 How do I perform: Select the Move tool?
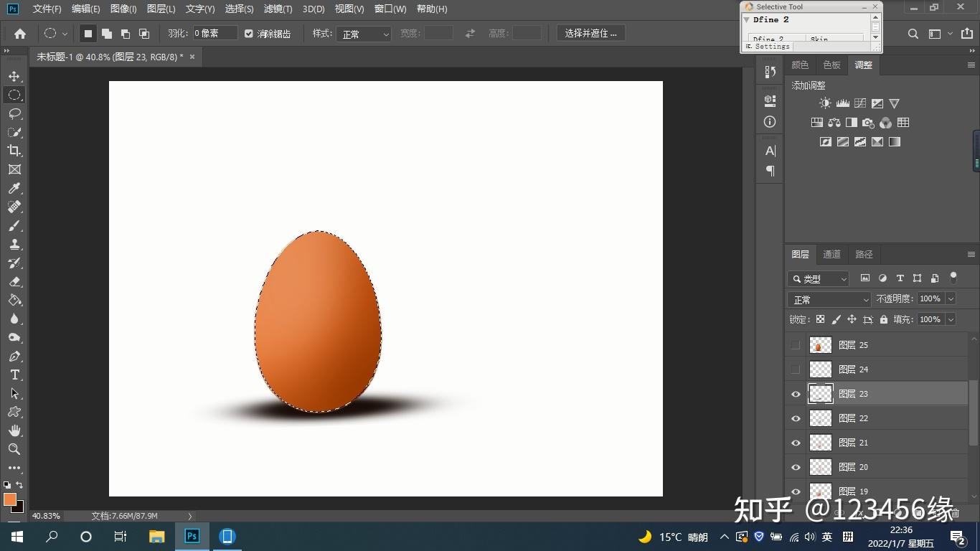click(14, 75)
